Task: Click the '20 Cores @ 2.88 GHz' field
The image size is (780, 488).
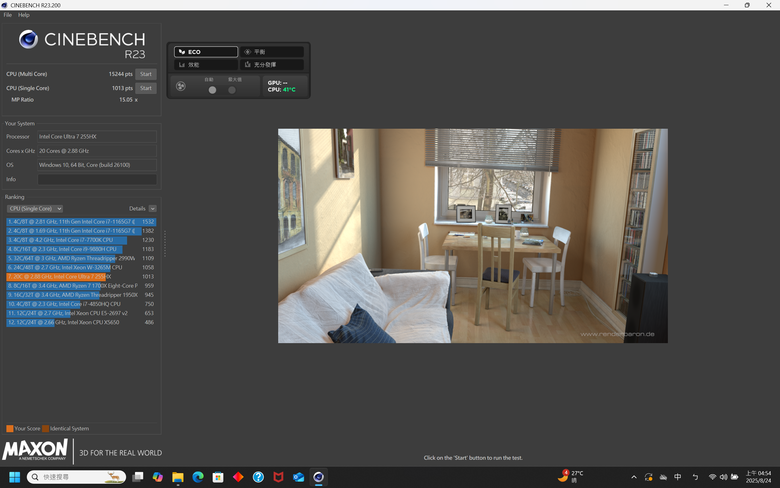Action: pyautogui.click(x=97, y=151)
